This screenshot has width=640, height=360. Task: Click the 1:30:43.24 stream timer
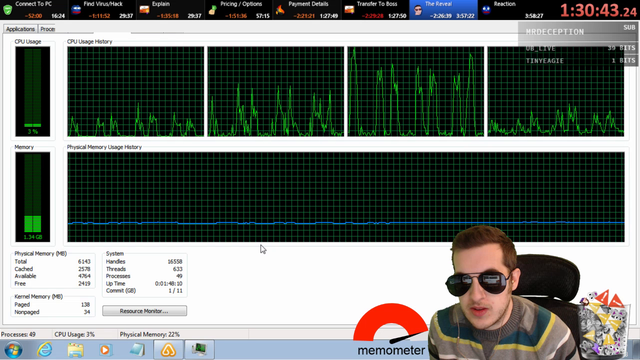click(598, 11)
